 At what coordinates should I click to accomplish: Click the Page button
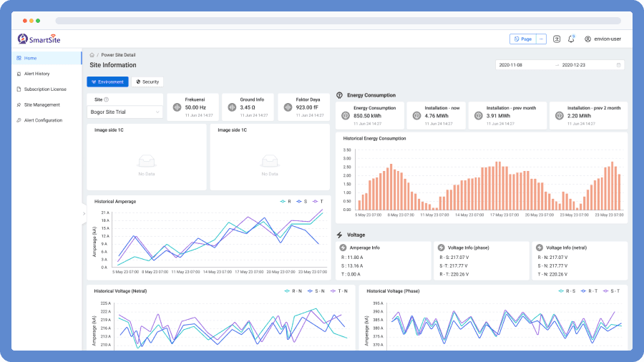(523, 39)
